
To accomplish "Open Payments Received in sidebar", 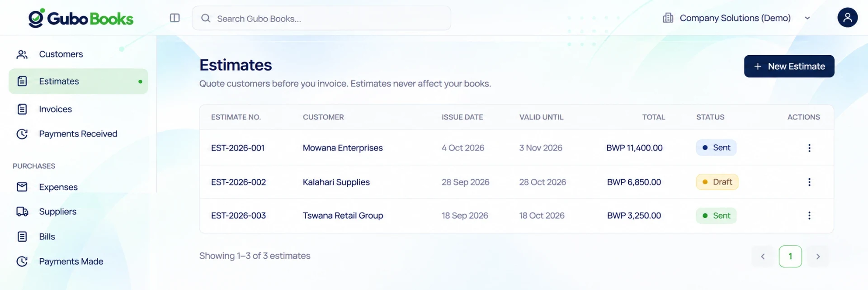I will pos(78,134).
